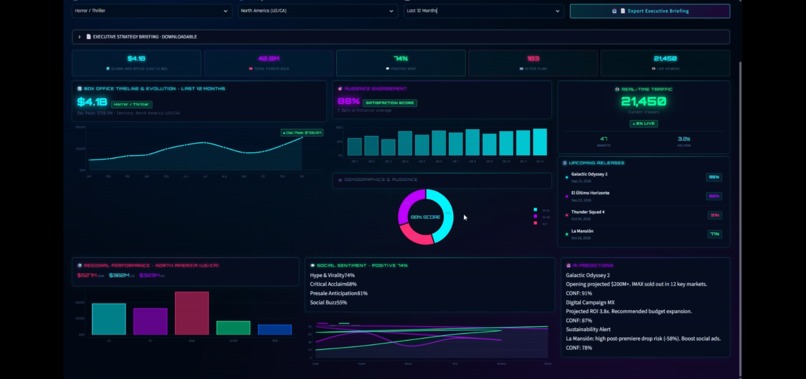Click the Social Buzz 55% line
This screenshot has width=806, height=379.
pyautogui.click(x=328, y=302)
